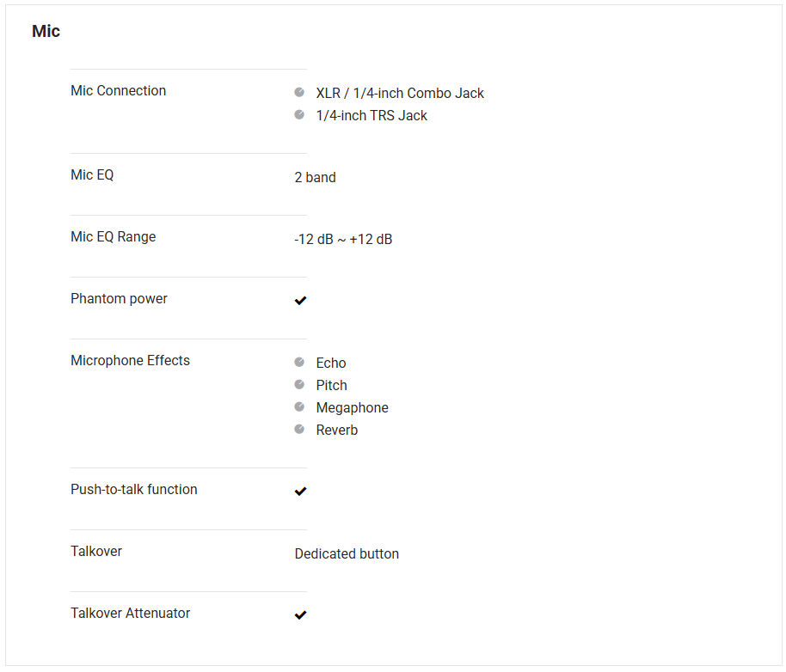Click the Phantom power checkmark
Viewport: 786px width, 672px height.
click(x=300, y=301)
